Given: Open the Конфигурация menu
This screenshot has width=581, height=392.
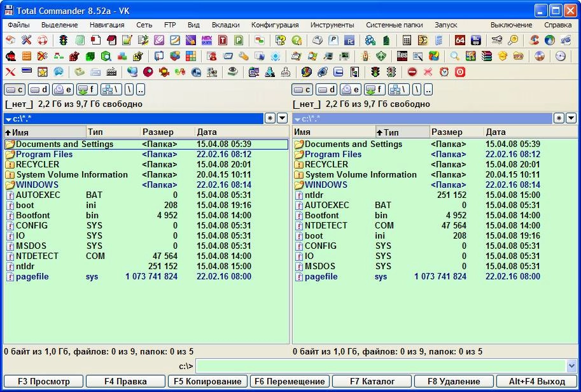Looking at the screenshot, I should (275, 25).
